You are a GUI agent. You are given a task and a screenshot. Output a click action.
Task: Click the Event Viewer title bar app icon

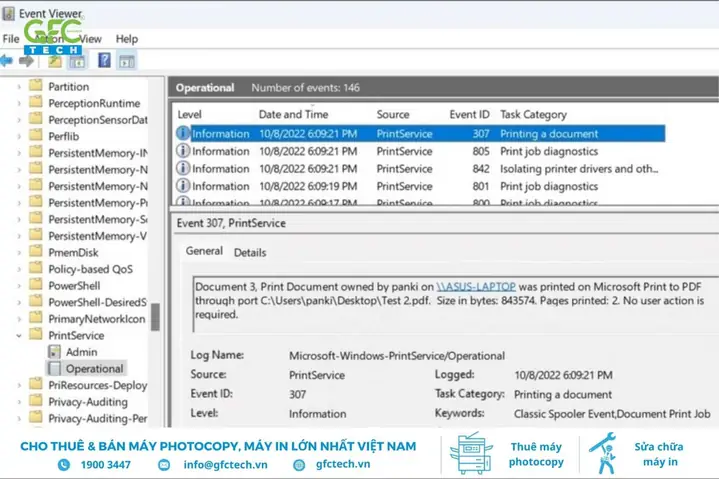tap(8, 14)
